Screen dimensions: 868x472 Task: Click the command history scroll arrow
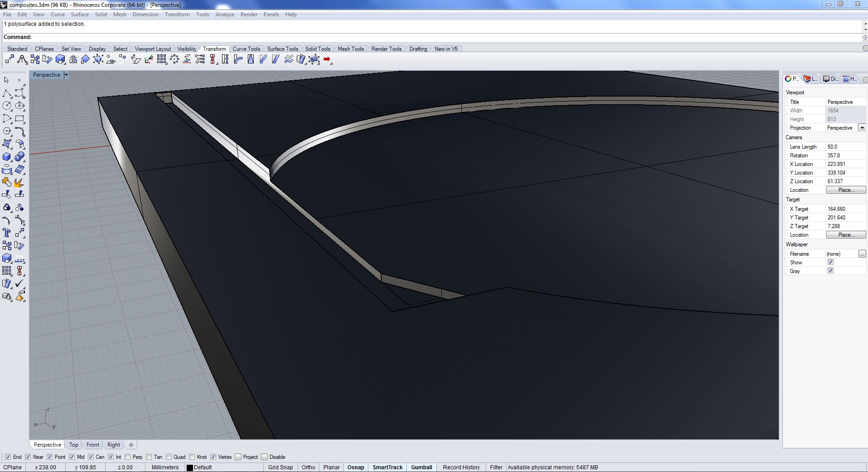[865, 24]
